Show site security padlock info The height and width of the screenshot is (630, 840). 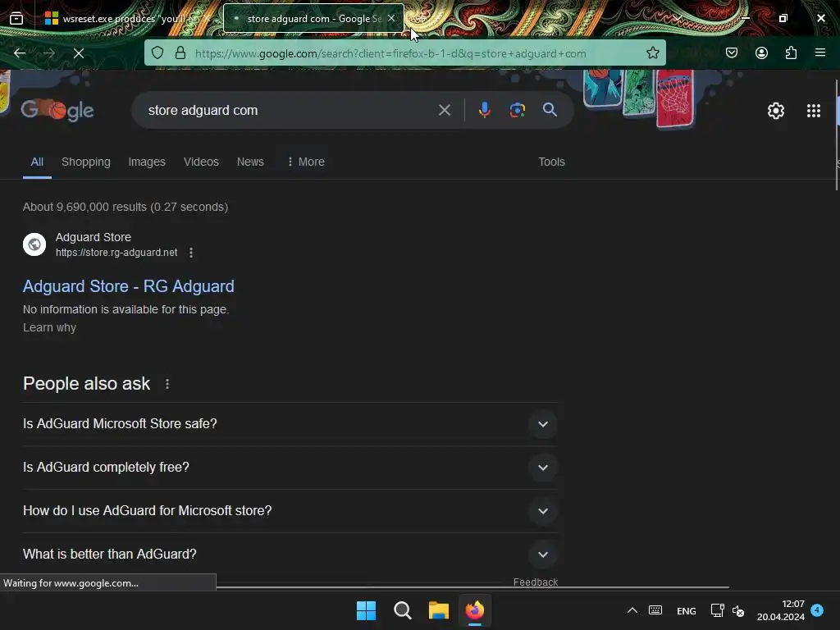pos(180,52)
